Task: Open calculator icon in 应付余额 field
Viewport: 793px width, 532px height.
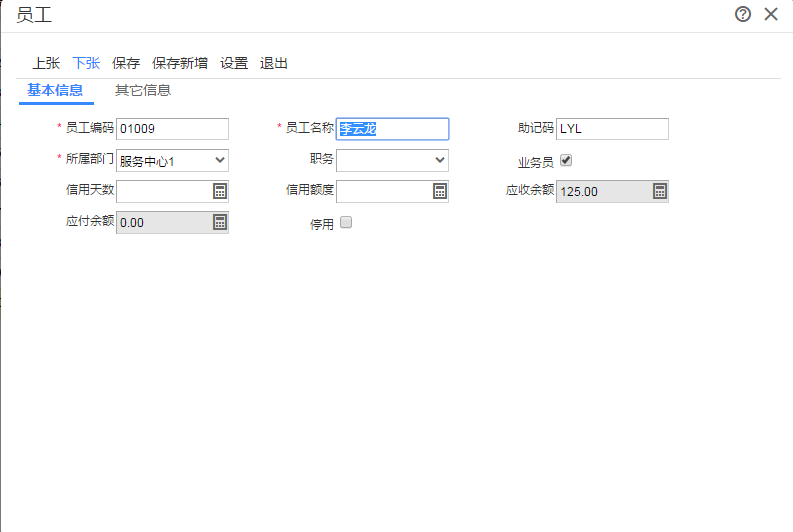Action: pos(220,222)
